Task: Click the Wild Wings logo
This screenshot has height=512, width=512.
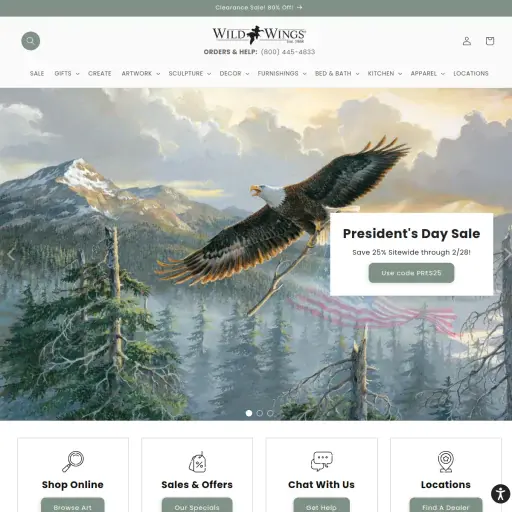Action: [259, 35]
